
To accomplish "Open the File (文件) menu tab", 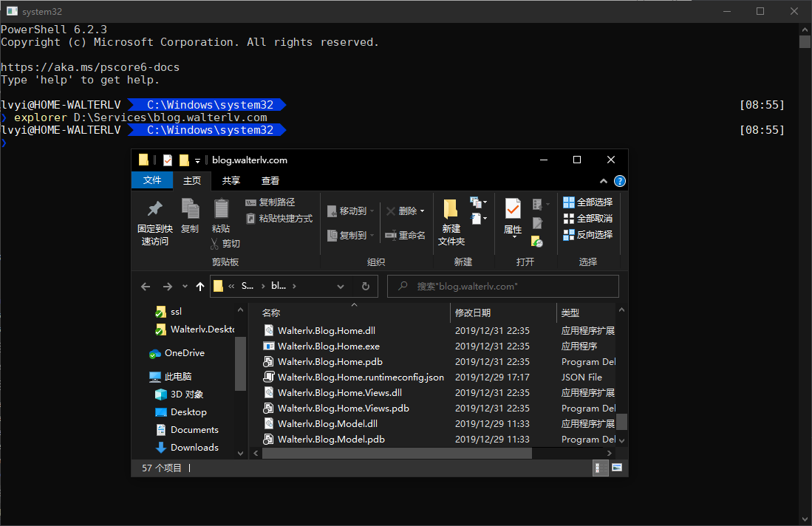I will [152, 181].
